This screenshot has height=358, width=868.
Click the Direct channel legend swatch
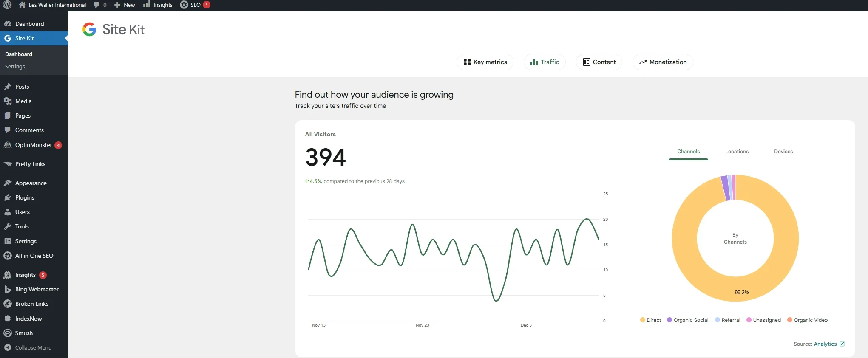point(643,320)
